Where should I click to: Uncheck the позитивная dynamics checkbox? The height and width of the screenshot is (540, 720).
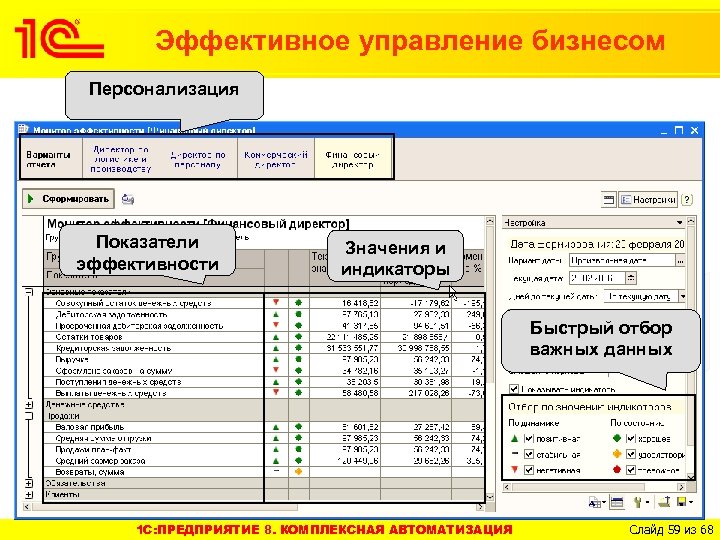point(529,439)
